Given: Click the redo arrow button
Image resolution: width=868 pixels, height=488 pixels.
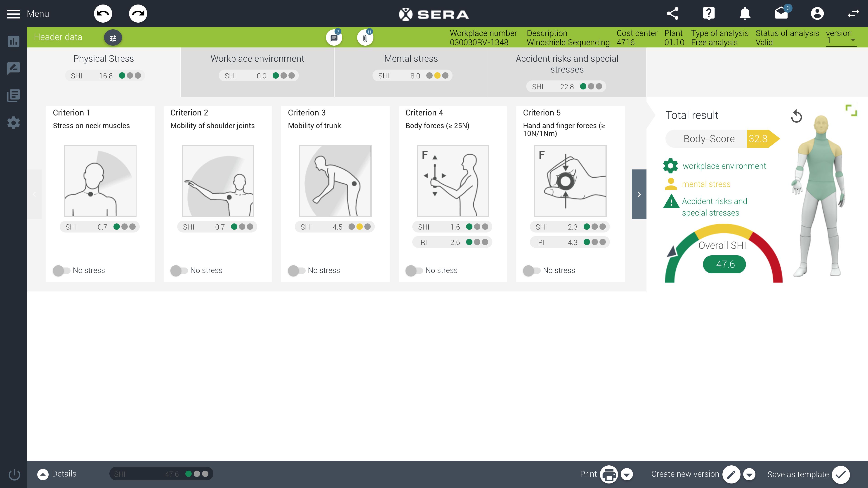Looking at the screenshot, I should [138, 14].
